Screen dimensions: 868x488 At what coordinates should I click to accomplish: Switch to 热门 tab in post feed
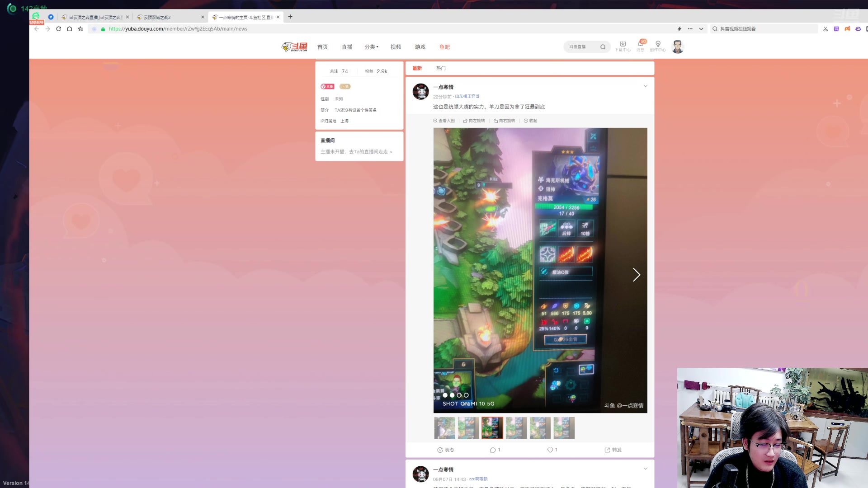coord(441,68)
